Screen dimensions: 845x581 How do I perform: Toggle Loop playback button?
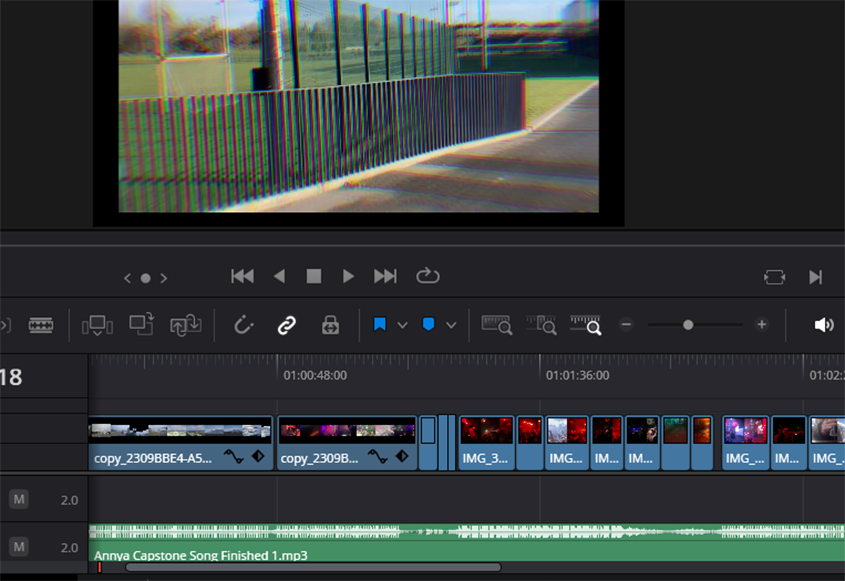point(428,276)
